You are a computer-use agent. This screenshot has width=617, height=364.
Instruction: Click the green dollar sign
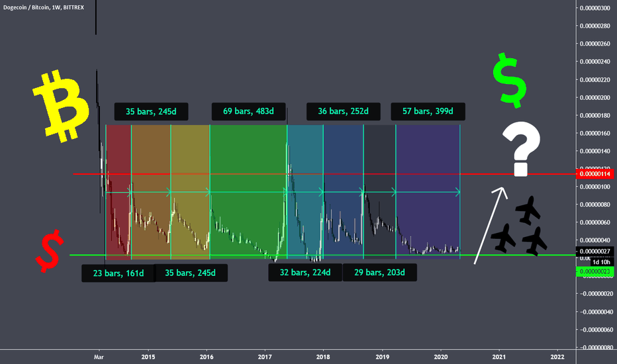[x=510, y=81]
